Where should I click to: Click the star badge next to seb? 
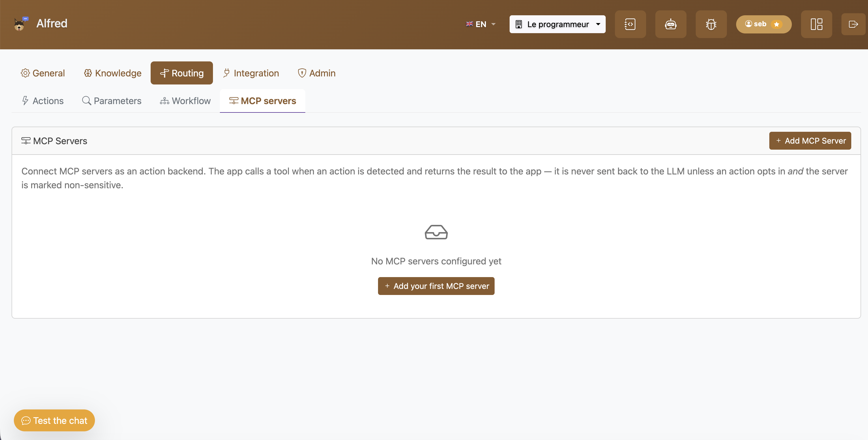coord(777,24)
